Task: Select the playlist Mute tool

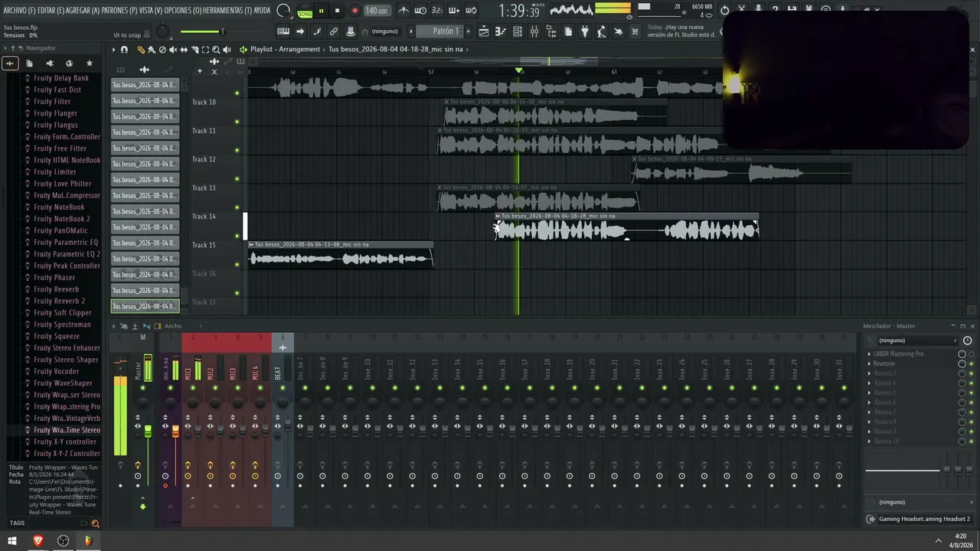Action: coord(173,50)
